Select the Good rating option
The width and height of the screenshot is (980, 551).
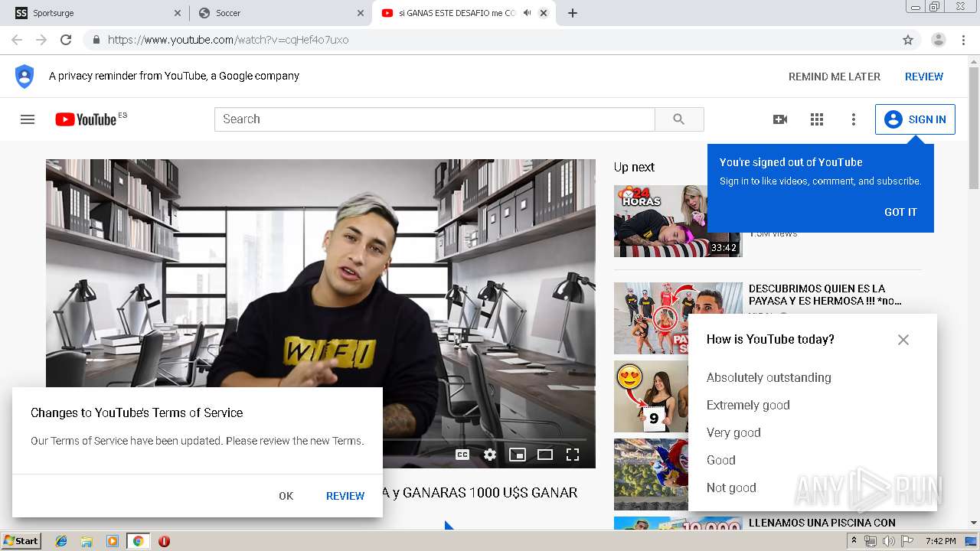[720, 460]
